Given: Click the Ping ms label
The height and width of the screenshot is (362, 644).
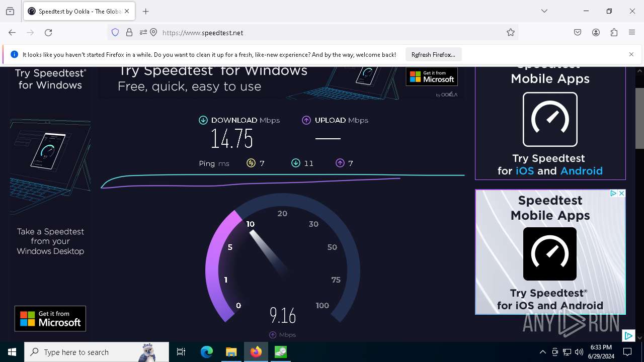Looking at the screenshot, I should [x=214, y=163].
